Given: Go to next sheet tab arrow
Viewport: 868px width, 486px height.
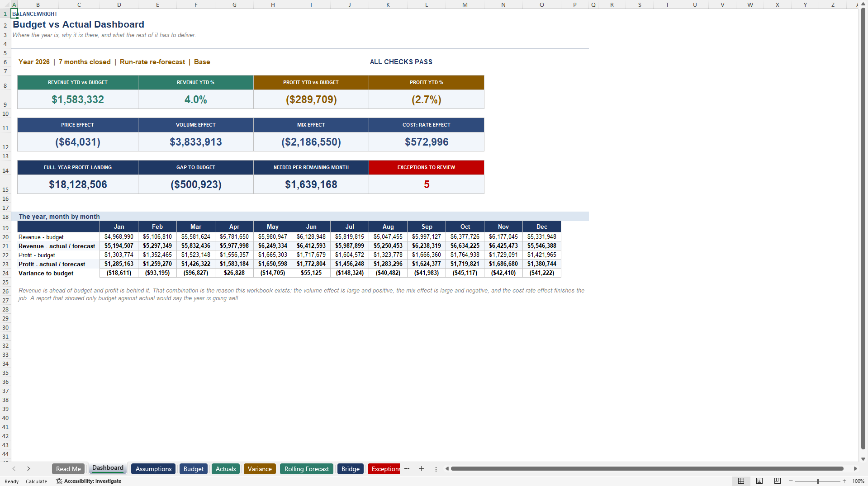Looking at the screenshot, I should click(x=28, y=469).
